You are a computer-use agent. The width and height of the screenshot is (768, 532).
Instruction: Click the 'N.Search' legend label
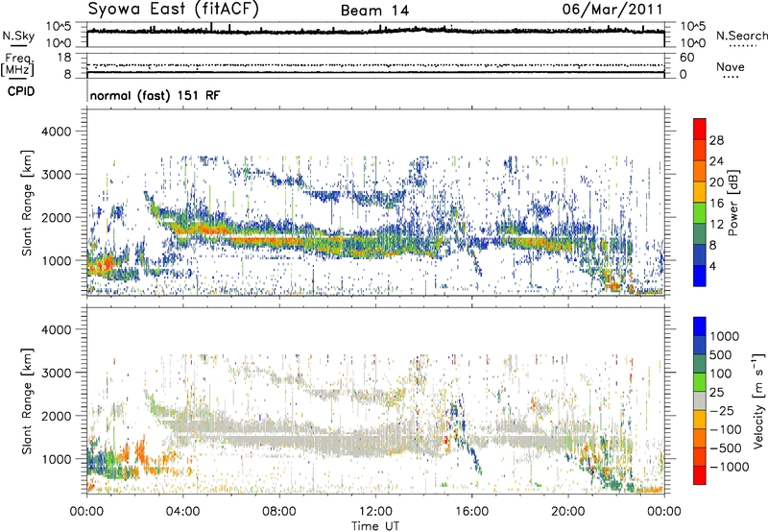pos(741,36)
